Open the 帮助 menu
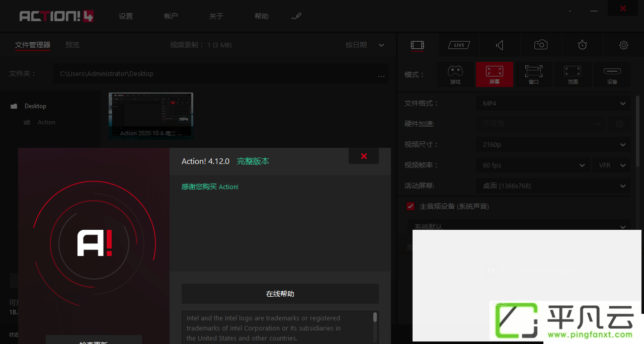The height and width of the screenshot is (344, 644). [x=262, y=16]
